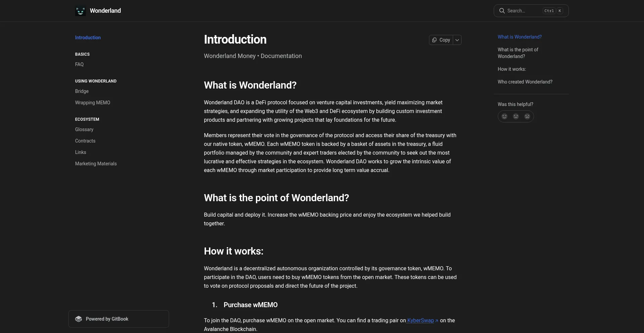Expand the dropdown arrow next to Copy

click(x=457, y=40)
